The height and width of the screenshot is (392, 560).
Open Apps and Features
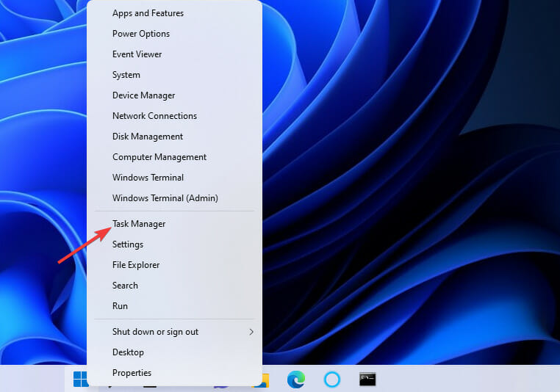pos(174,13)
